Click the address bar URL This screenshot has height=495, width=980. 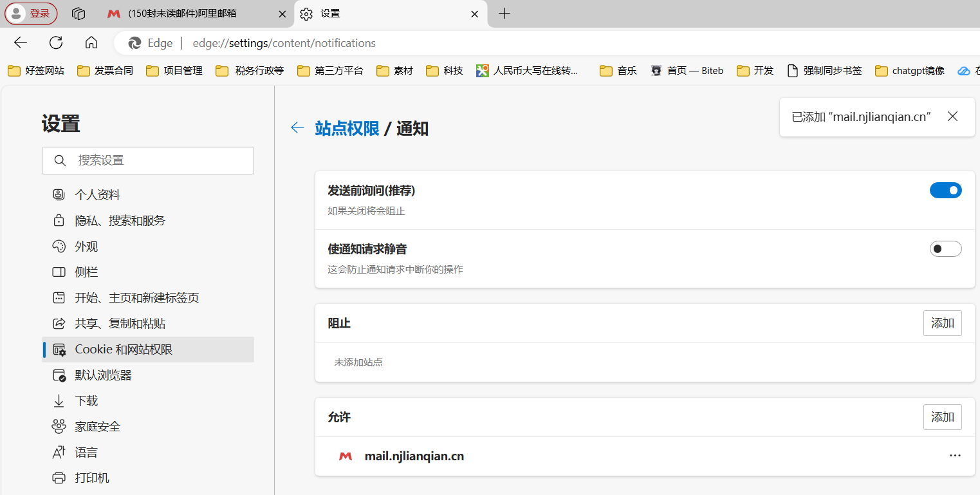[284, 43]
